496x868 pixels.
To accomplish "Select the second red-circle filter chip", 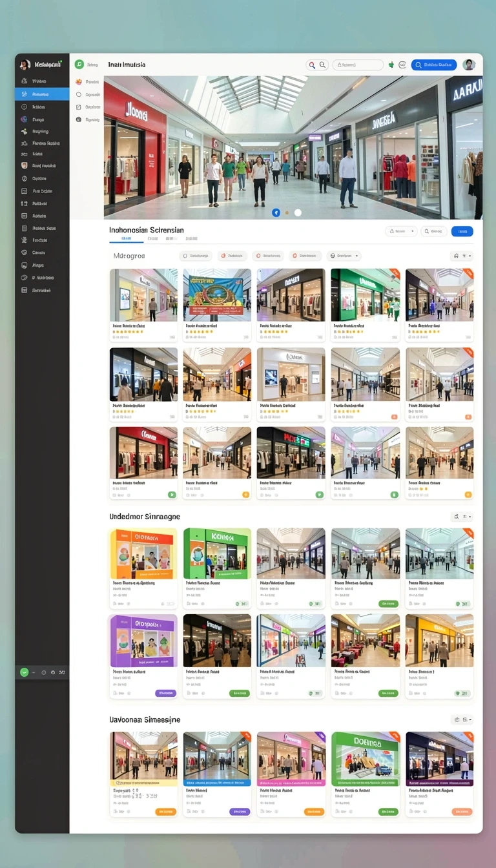I will tap(268, 256).
